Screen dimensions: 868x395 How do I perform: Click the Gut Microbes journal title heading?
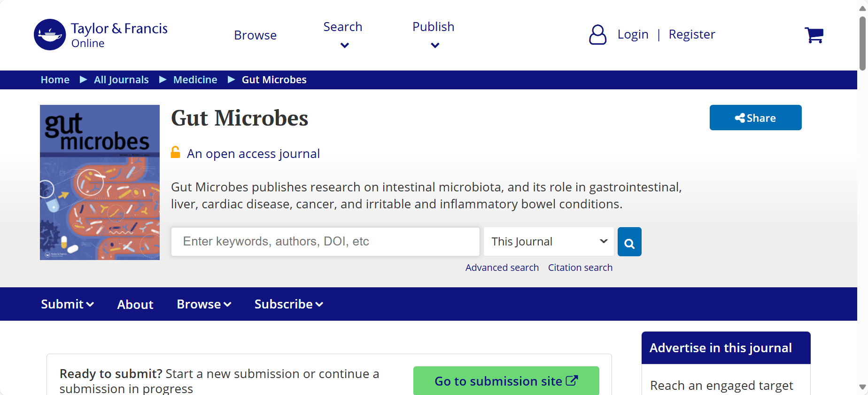pyautogui.click(x=240, y=118)
